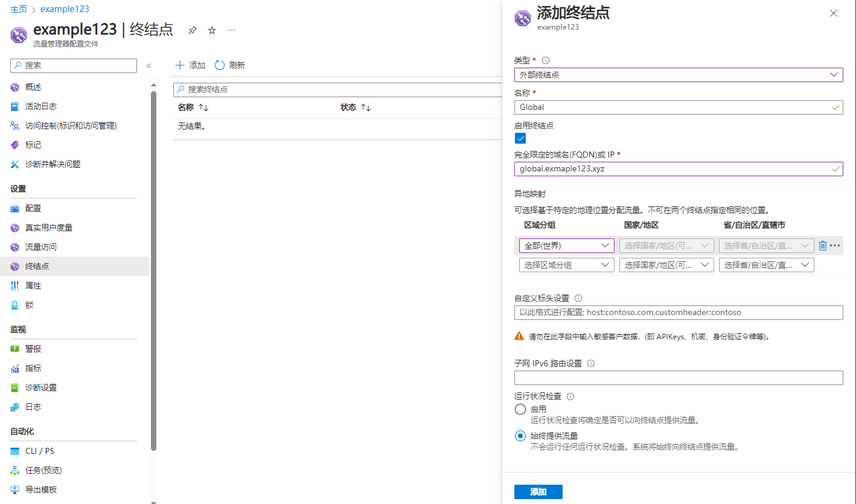Open more options for geo mapping row
This screenshot has height=504, width=856.
coord(835,246)
